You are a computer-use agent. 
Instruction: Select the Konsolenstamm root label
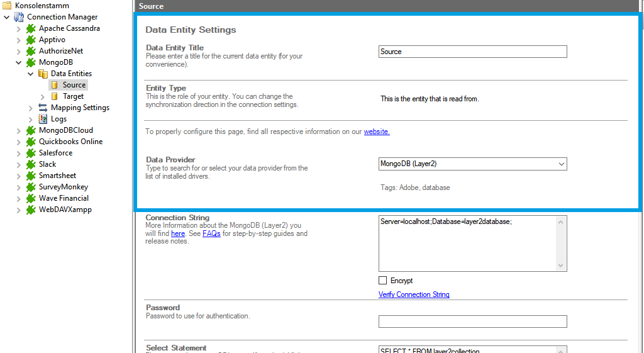coord(42,6)
